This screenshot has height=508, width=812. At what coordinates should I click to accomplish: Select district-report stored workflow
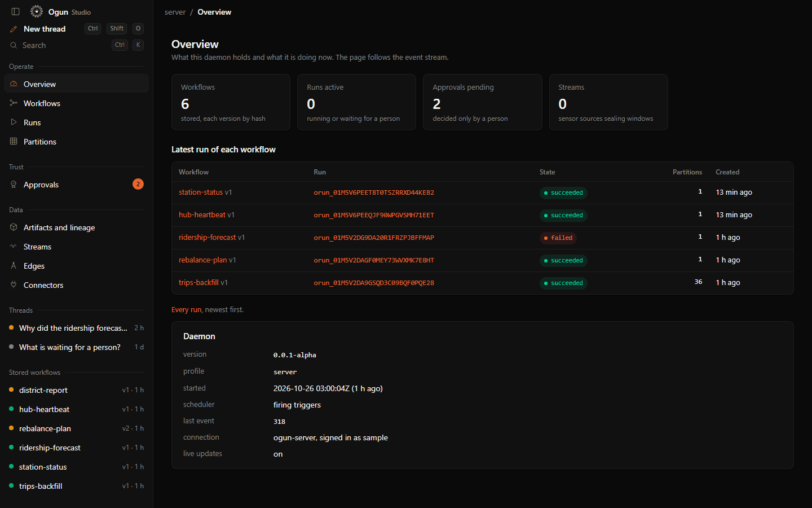[x=76, y=390]
